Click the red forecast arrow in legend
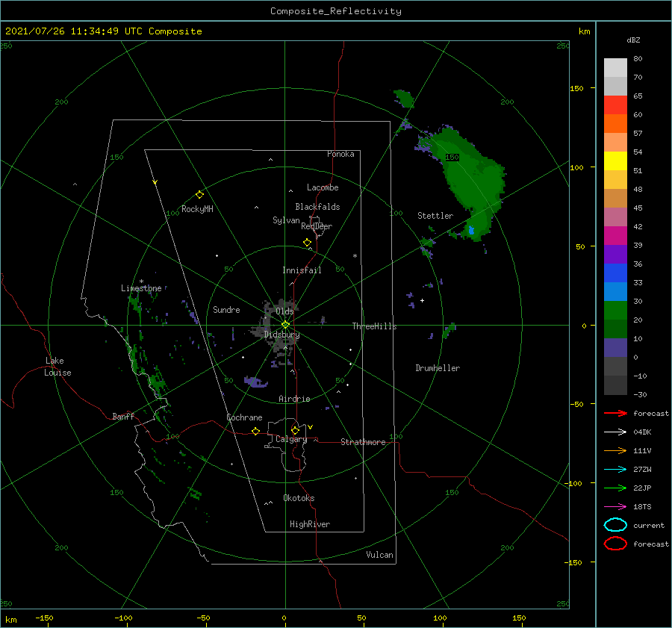Screen dimensions: 672x628 (615, 413)
